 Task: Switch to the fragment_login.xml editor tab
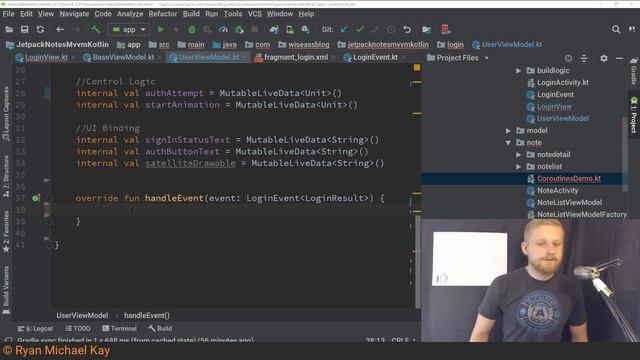tap(296, 58)
